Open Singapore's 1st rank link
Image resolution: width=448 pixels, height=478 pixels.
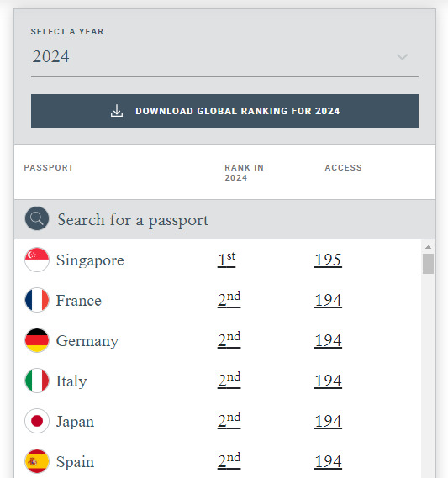227,260
